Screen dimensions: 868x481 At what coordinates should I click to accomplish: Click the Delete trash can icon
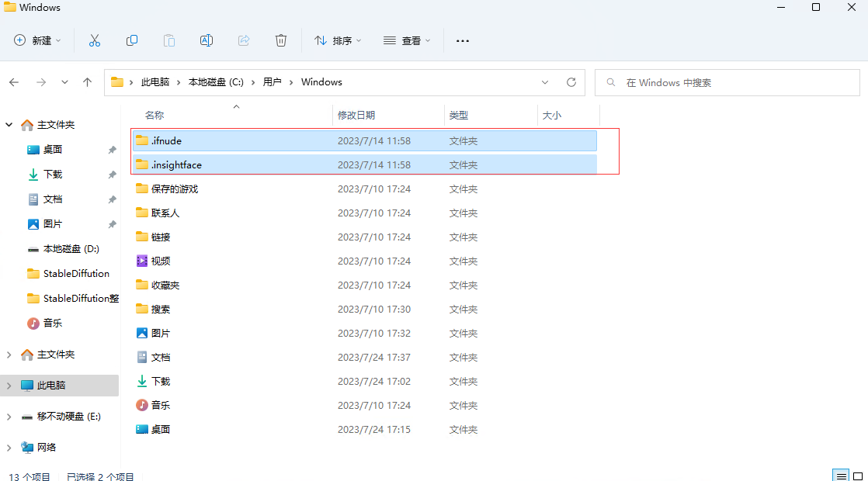point(281,40)
